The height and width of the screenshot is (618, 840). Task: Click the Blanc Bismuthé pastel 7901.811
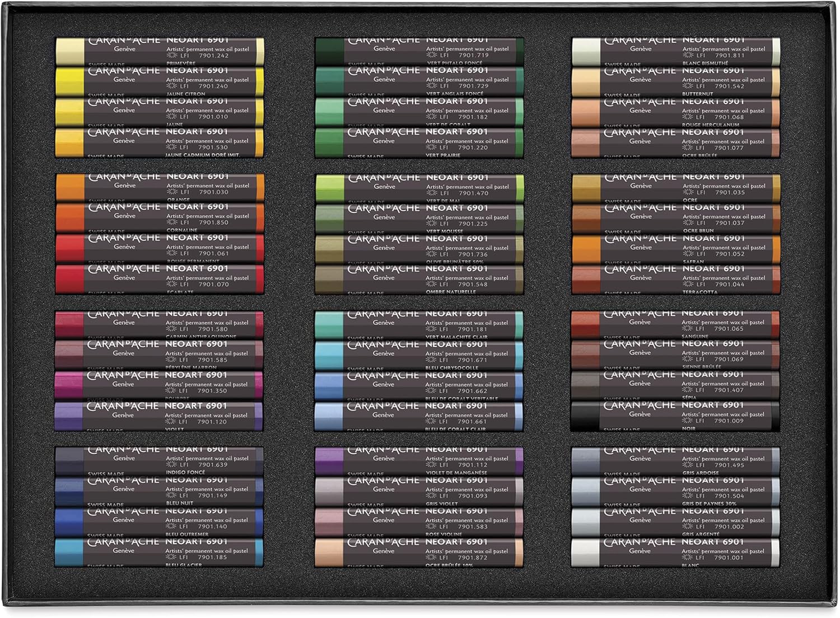coord(676,52)
